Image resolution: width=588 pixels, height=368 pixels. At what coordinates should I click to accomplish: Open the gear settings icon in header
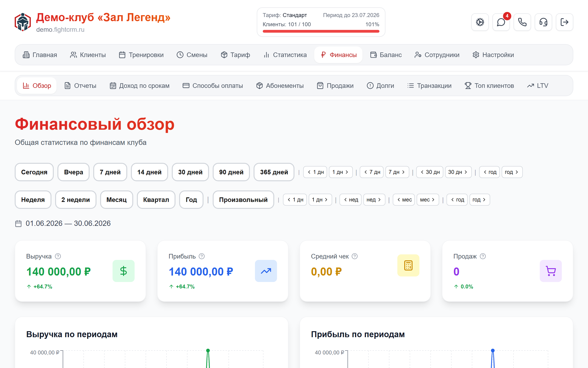[x=480, y=22]
